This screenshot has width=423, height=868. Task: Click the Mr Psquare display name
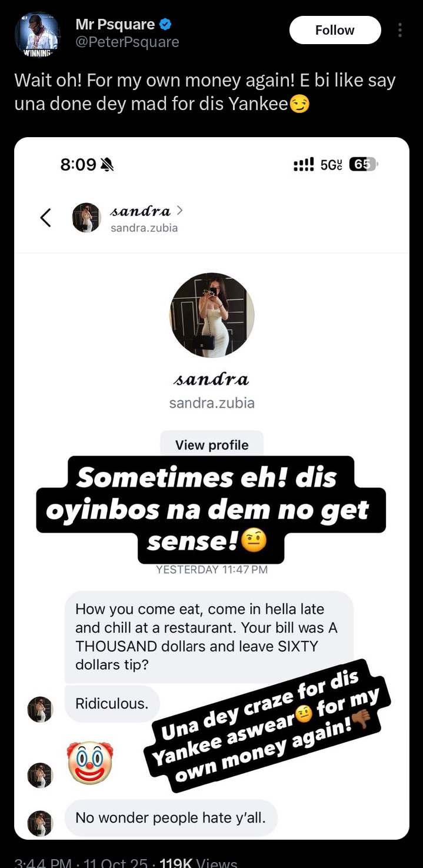tap(115, 25)
